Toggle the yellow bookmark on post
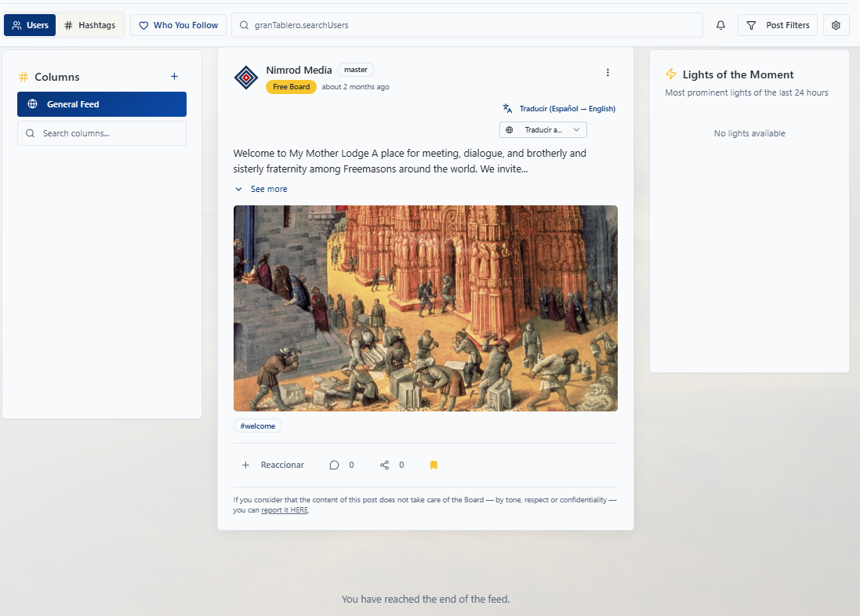 tap(434, 465)
